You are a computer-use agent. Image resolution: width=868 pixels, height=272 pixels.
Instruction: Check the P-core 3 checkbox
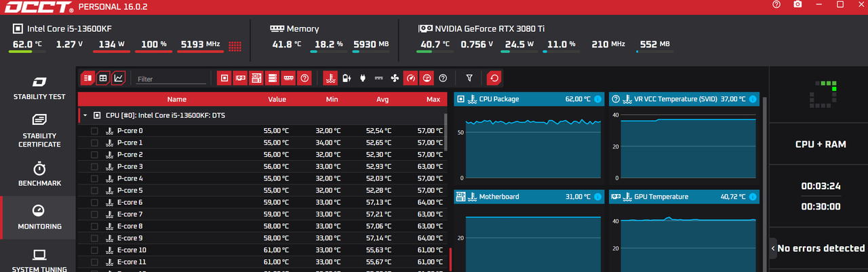pos(94,166)
